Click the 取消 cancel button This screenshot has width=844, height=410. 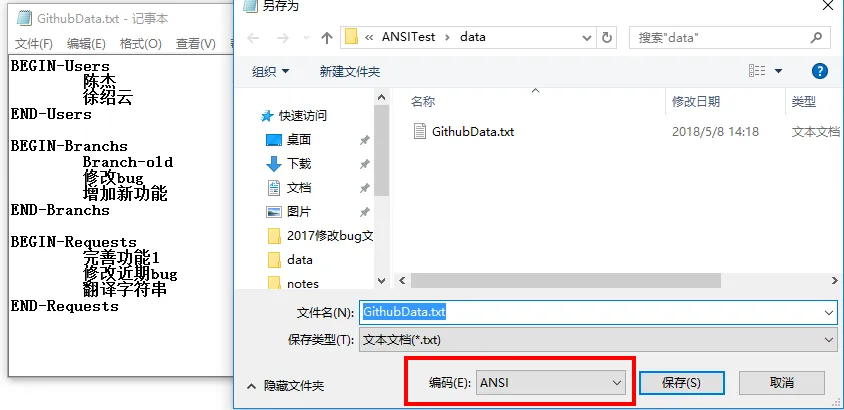click(x=782, y=383)
